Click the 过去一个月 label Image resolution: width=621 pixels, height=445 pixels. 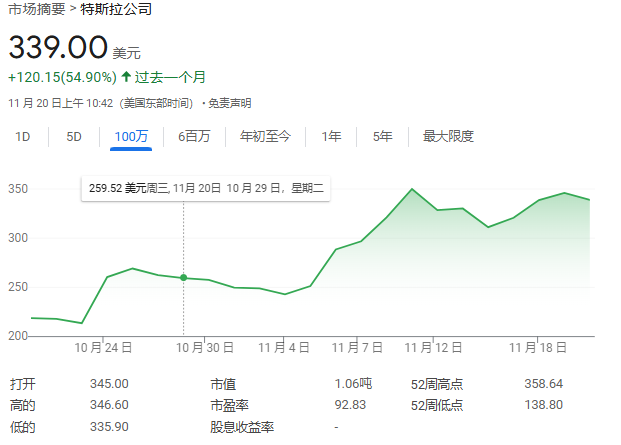170,77
